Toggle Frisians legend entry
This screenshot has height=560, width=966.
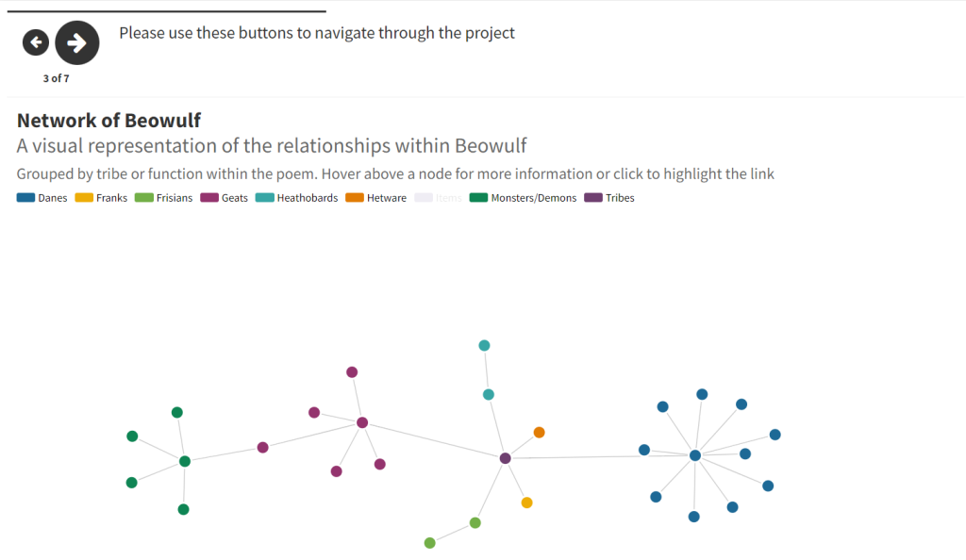[164, 198]
